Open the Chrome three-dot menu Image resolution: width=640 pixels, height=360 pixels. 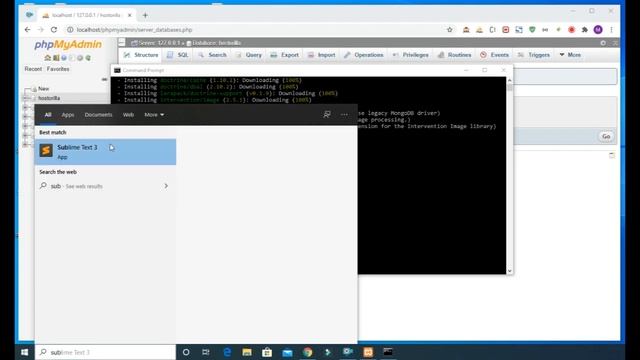pyautogui.click(x=611, y=30)
